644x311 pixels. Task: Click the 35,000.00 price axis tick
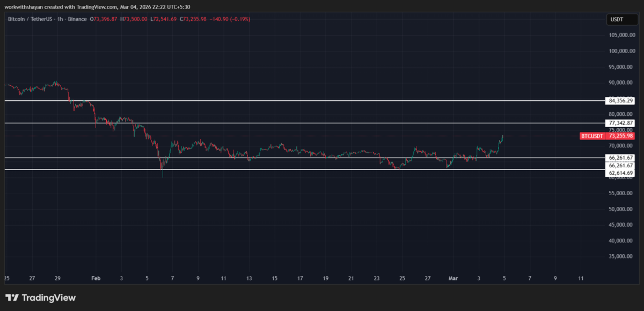pyautogui.click(x=621, y=256)
